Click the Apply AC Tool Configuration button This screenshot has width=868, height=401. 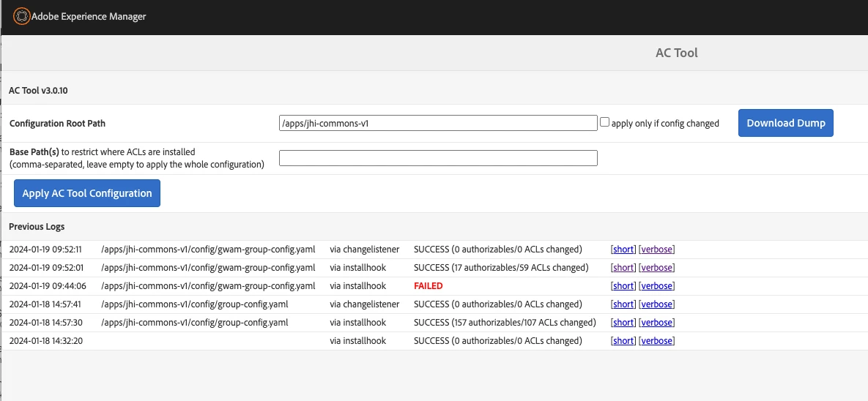click(87, 193)
